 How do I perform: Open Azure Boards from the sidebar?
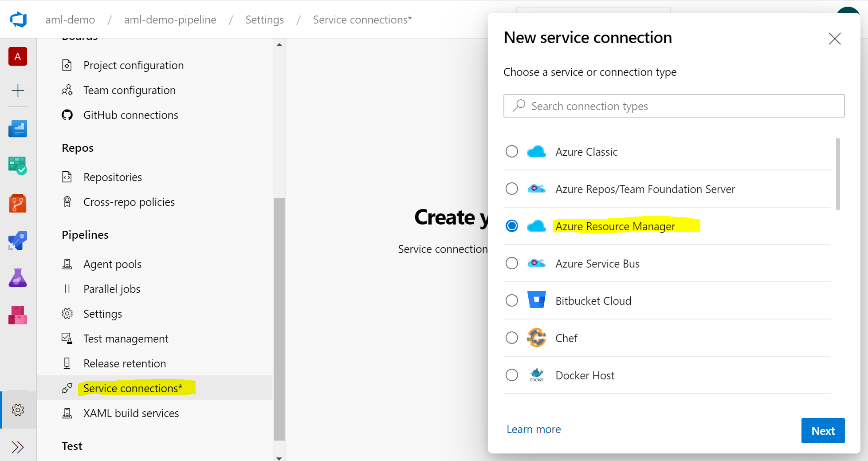(18, 166)
